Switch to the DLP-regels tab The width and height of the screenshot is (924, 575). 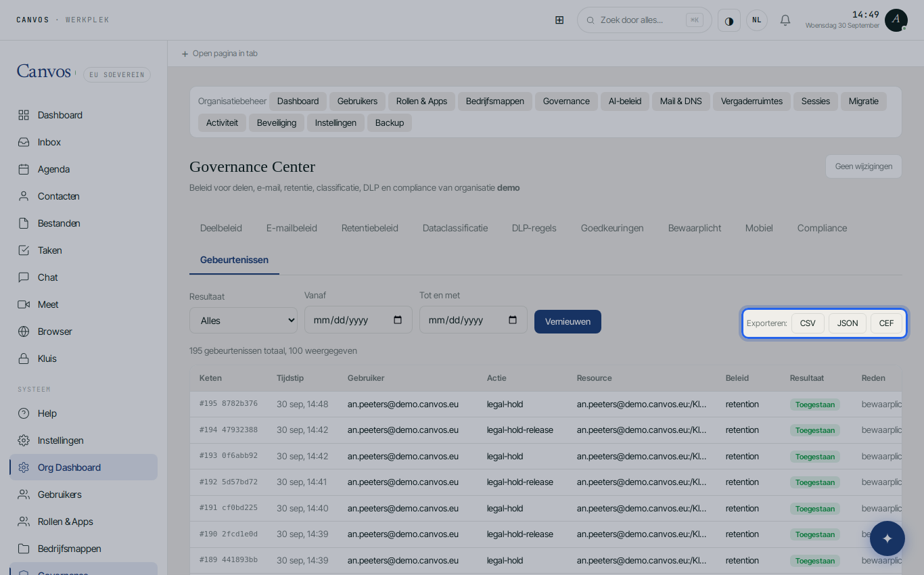534,228
